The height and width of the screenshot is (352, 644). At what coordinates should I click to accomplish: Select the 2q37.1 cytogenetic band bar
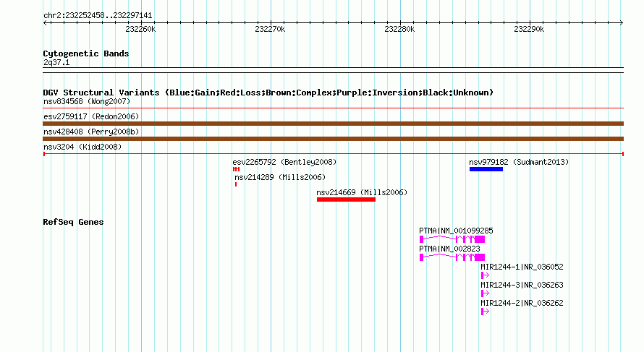pos(333,70)
